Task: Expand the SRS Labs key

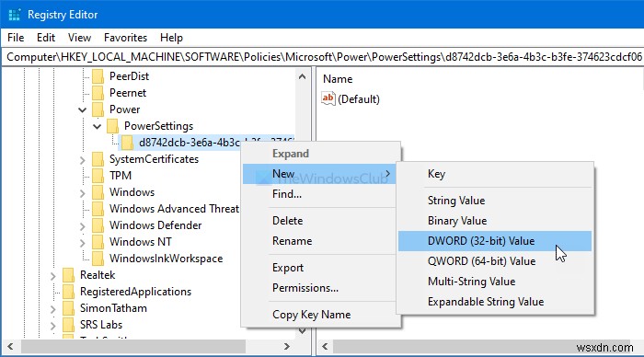Action: coord(53,326)
